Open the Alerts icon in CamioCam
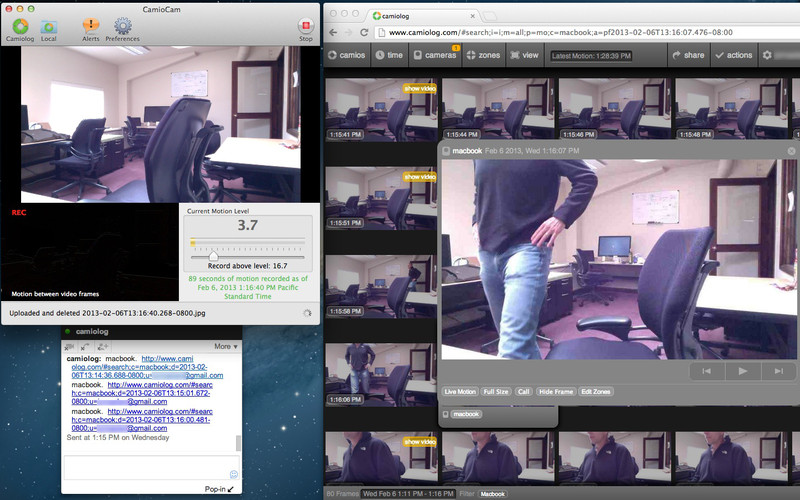Viewport: 800px width, 500px height. [x=90, y=27]
